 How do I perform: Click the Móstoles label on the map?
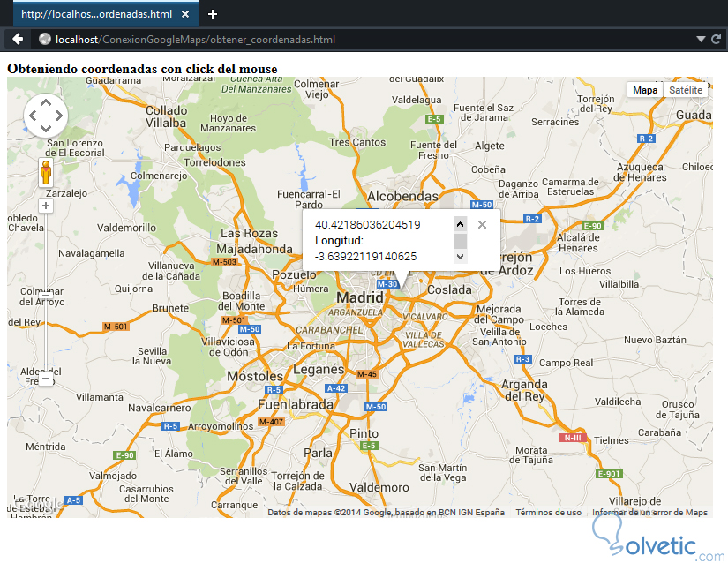coord(254,376)
